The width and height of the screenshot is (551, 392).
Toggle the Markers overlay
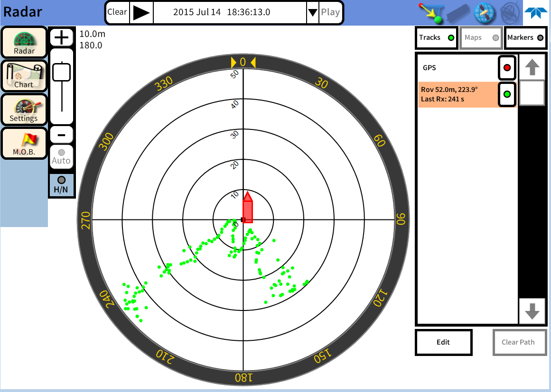point(525,37)
